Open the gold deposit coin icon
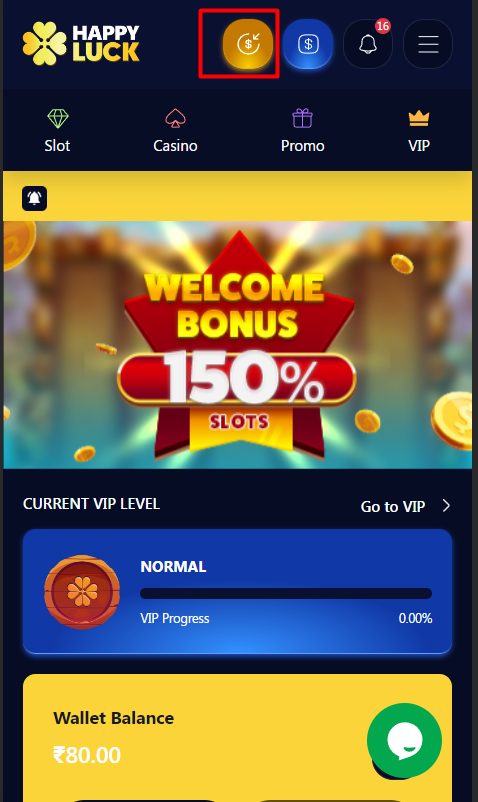The width and height of the screenshot is (478, 802). pyautogui.click(x=247, y=44)
